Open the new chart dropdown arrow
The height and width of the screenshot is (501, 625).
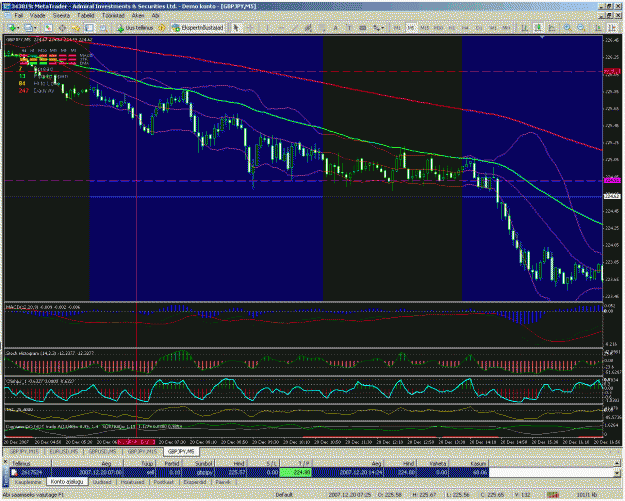(18, 28)
